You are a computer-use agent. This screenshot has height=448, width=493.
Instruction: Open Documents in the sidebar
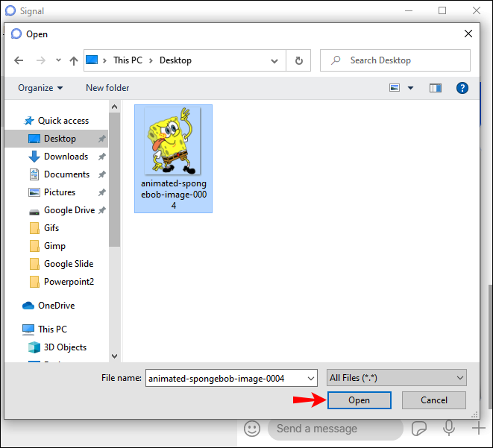[x=60, y=174]
